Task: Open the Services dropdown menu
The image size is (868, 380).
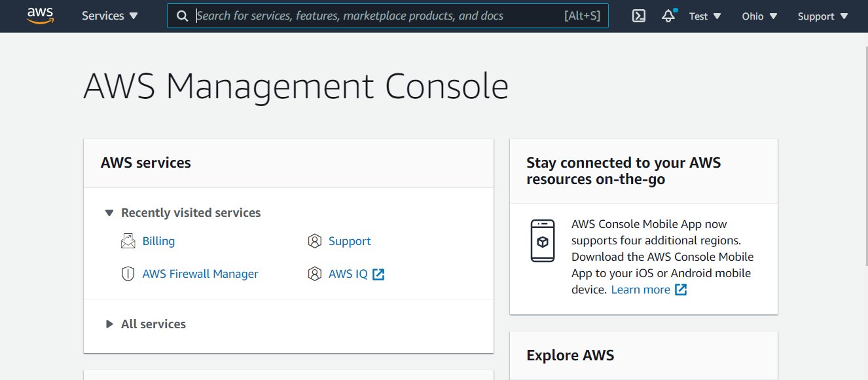Action: [110, 16]
